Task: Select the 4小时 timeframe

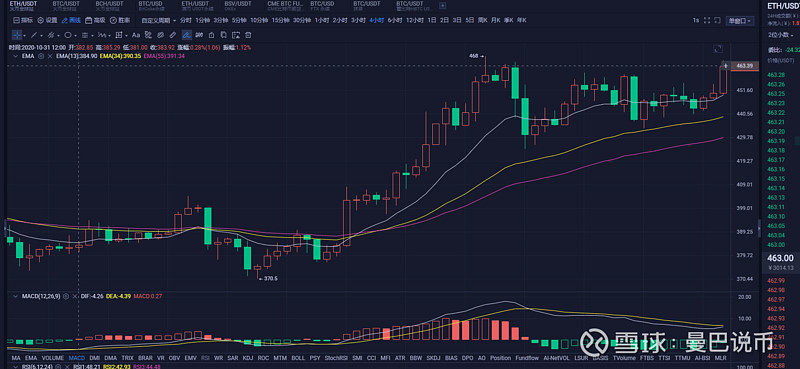Action: coord(377,20)
